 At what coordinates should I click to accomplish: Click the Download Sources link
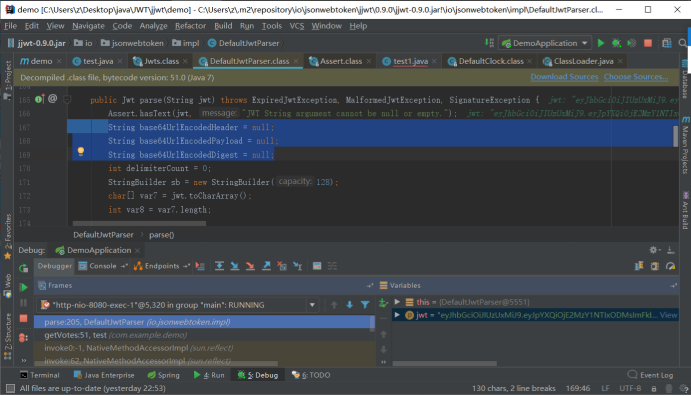click(x=564, y=77)
